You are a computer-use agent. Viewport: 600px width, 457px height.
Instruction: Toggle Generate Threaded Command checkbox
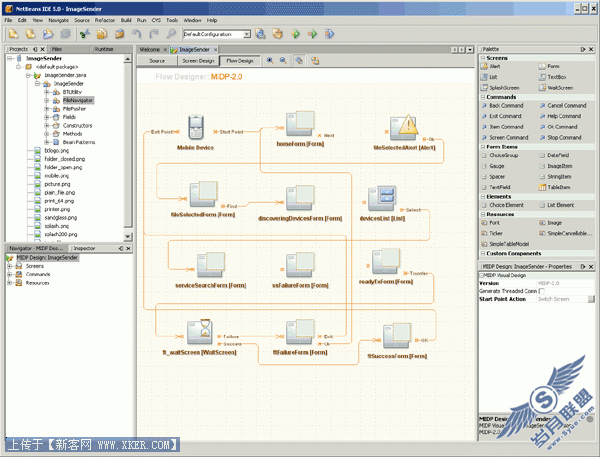(x=541, y=291)
